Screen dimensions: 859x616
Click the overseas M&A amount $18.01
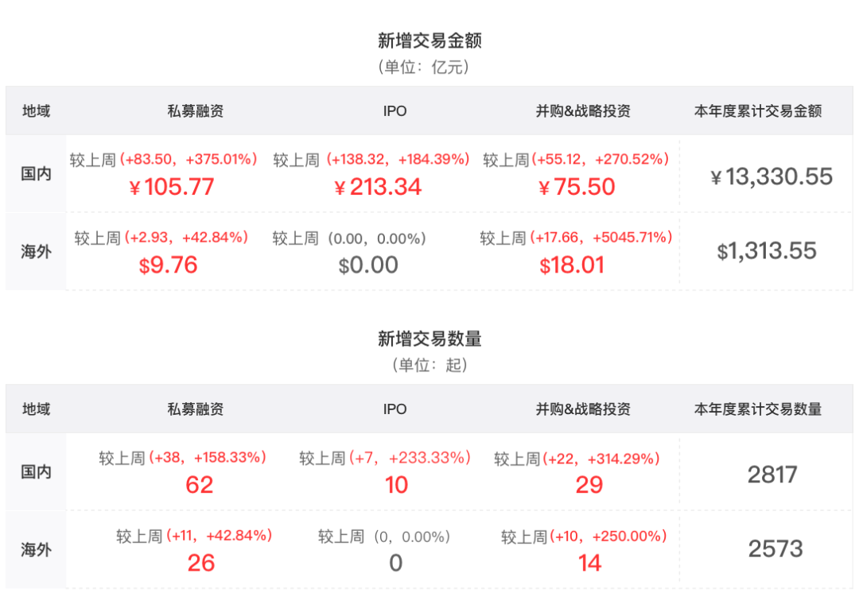click(572, 265)
